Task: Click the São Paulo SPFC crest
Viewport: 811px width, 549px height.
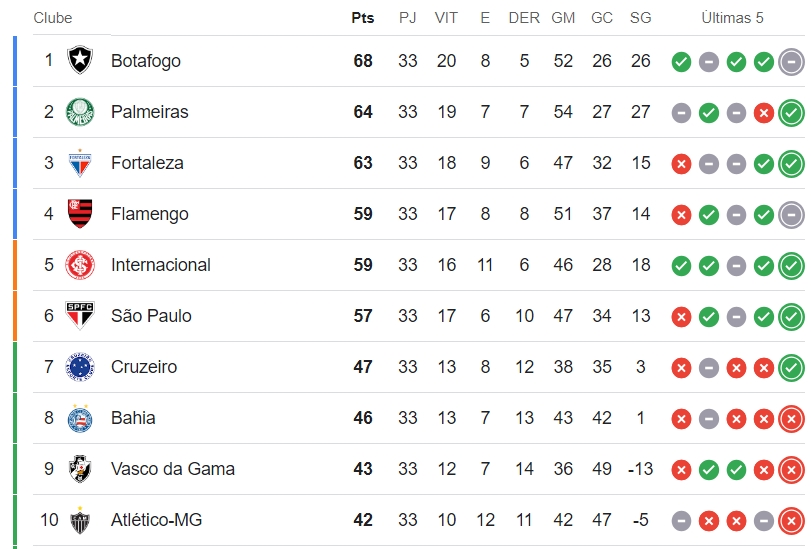Action: pyautogui.click(x=80, y=316)
